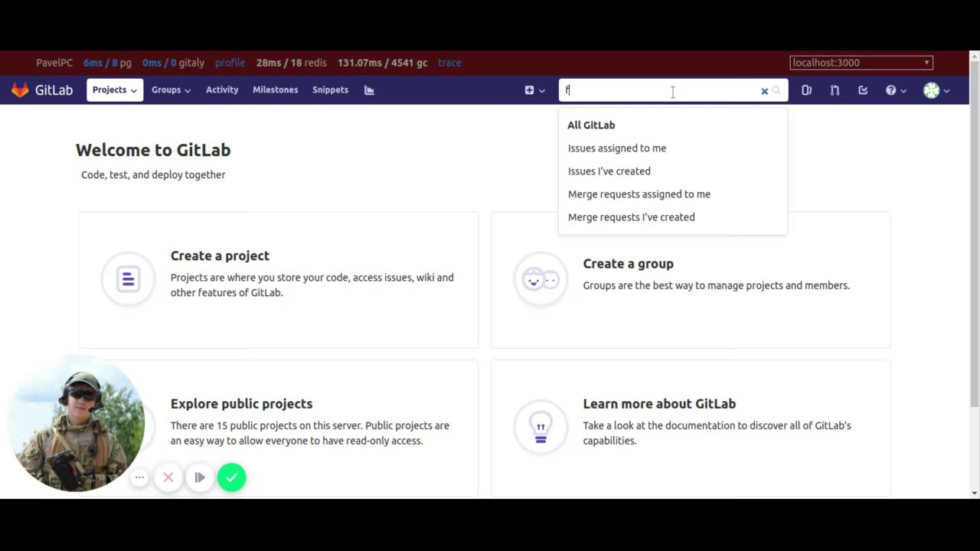
Task: Open the instance statistics chart icon
Action: [x=369, y=90]
